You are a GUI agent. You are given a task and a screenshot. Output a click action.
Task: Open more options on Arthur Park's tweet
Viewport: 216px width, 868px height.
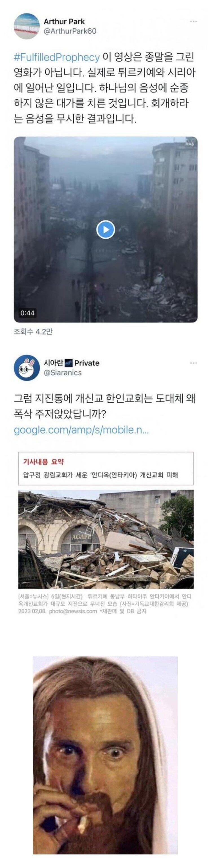click(193, 21)
